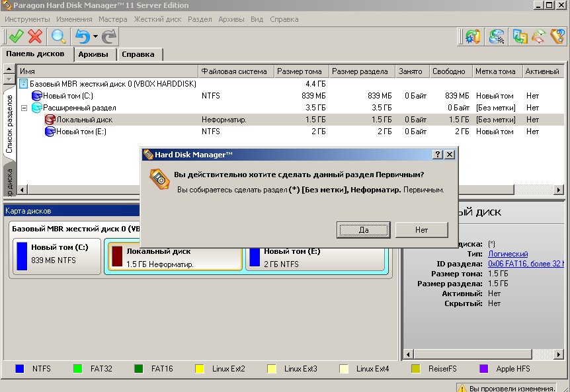Click the red Локальный диск partition icon in list
The image size is (570, 392).
click(x=50, y=120)
